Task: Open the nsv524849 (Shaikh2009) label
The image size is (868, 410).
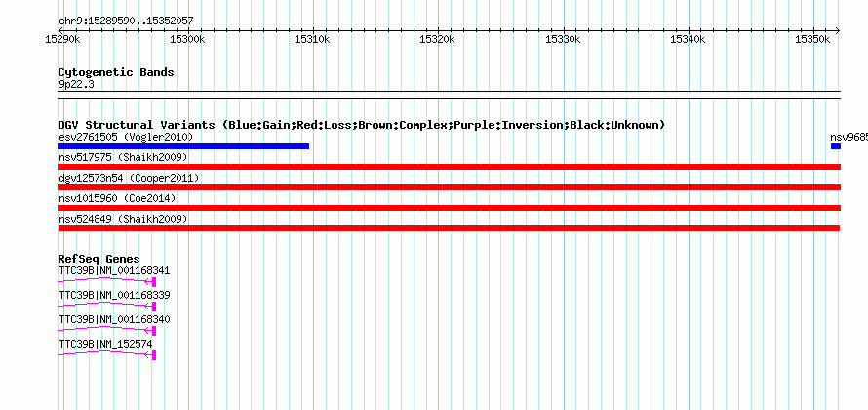Action: [123, 219]
